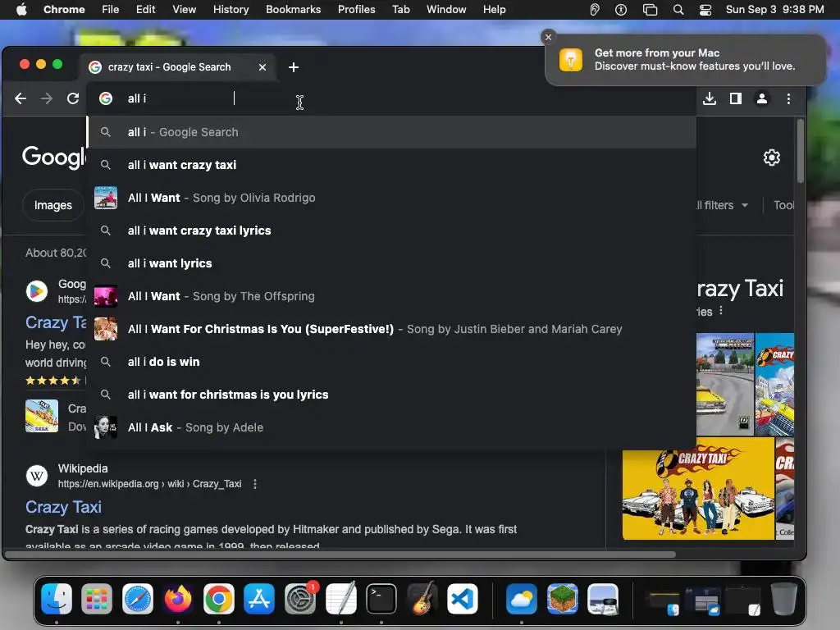Open the Trash in the Dock
This screenshot has width=840, height=630.
coord(783,598)
